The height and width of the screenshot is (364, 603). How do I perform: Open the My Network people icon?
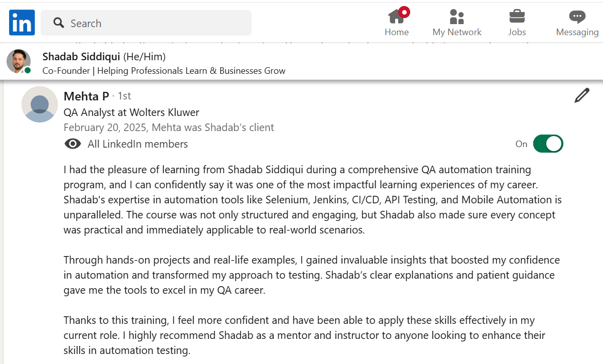tap(457, 17)
